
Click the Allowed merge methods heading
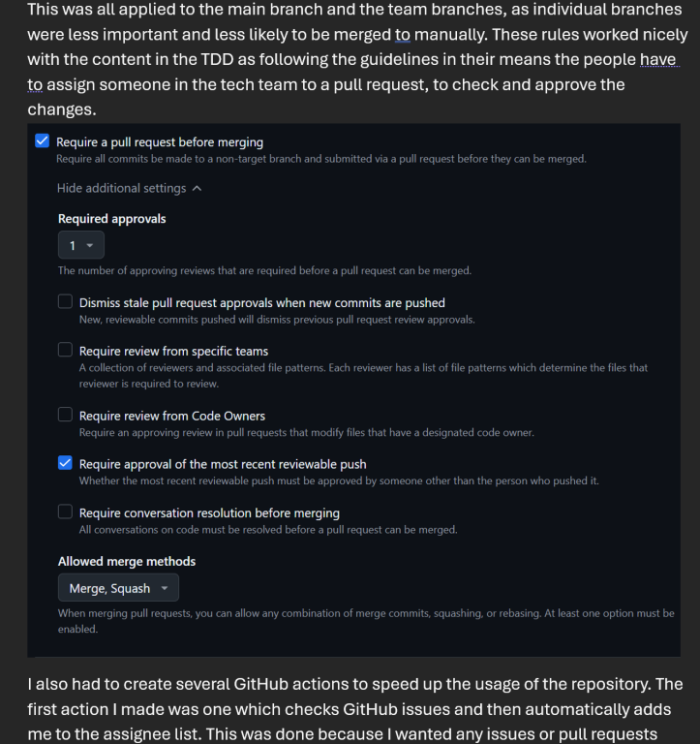(x=127, y=561)
